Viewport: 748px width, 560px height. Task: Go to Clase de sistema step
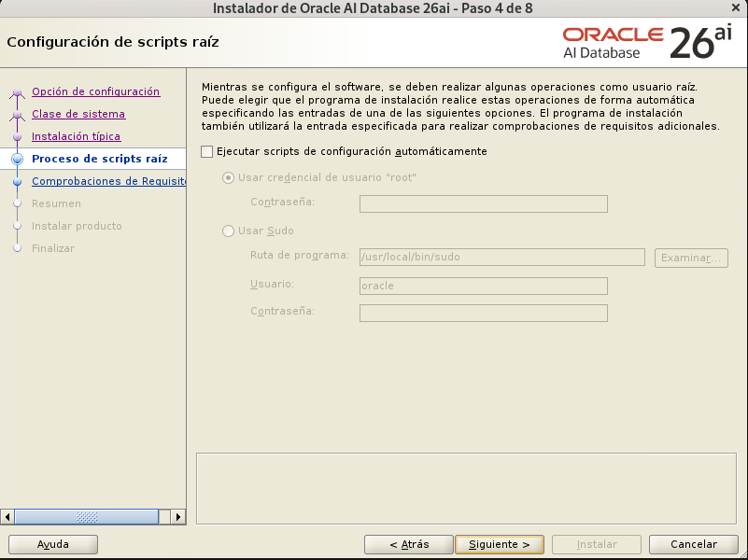(78, 114)
